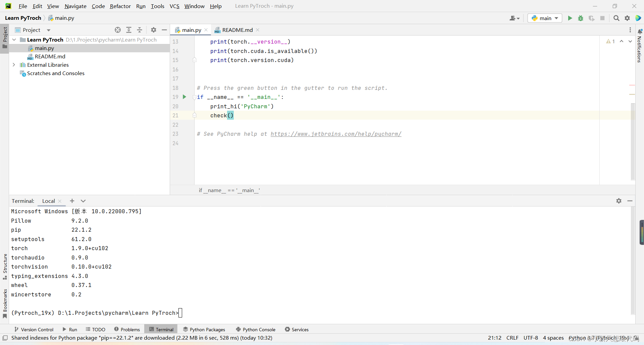The height and width of the screenshot is (345, 644).
Task: Close the README.md editor tab
Action: pos(258,30)
